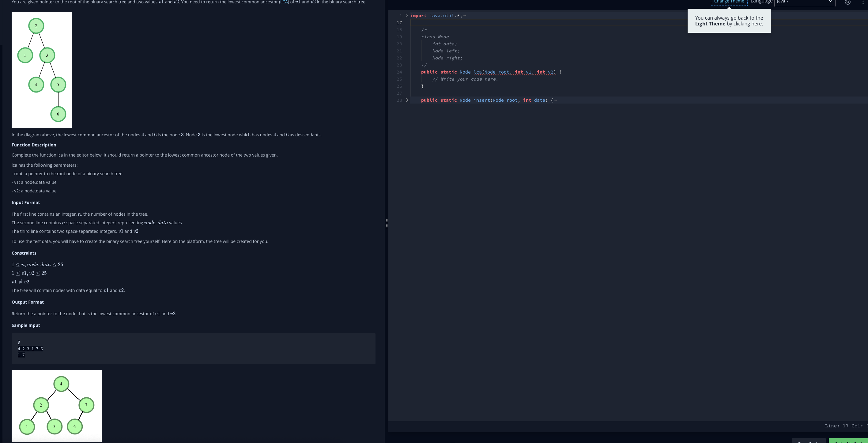Click the Change Theme button

click(729, 2)
